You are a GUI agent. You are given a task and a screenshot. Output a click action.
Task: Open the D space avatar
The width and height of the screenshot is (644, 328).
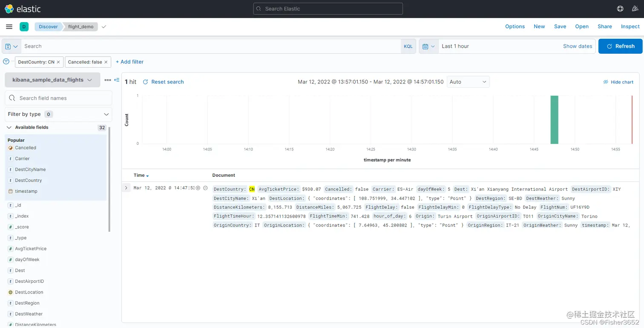24,26
